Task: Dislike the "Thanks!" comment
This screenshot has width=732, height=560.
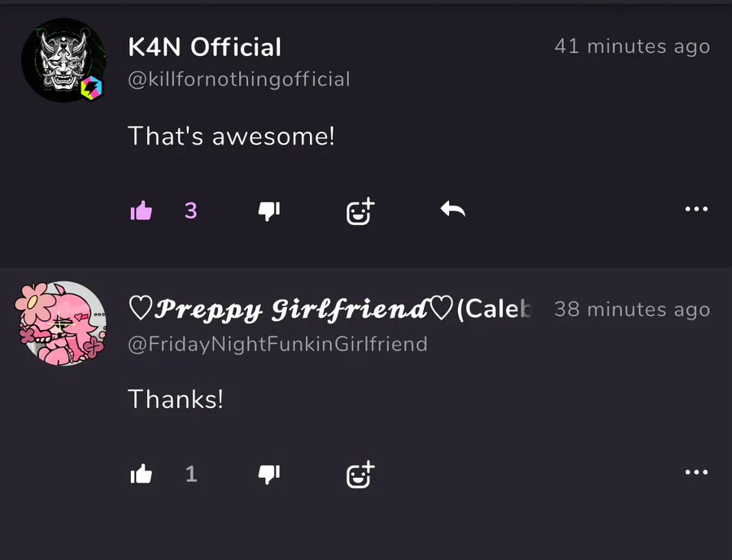Action: (x=269, y=474)
